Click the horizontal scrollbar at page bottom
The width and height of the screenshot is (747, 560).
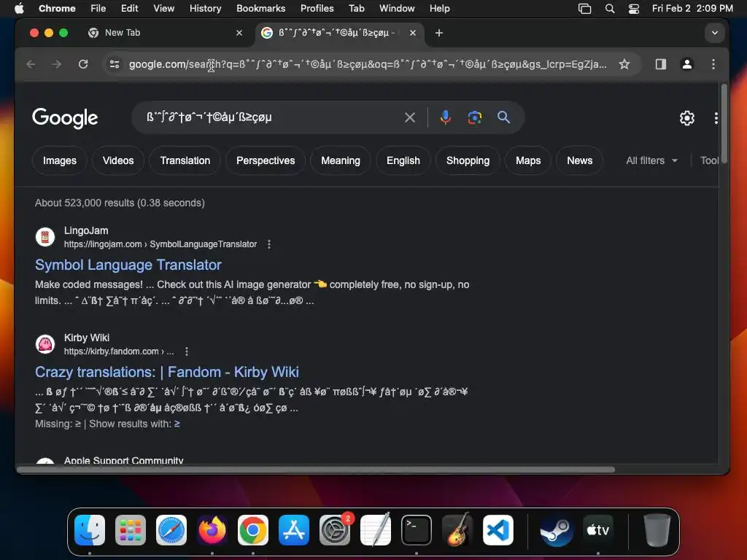coord(316,470)
